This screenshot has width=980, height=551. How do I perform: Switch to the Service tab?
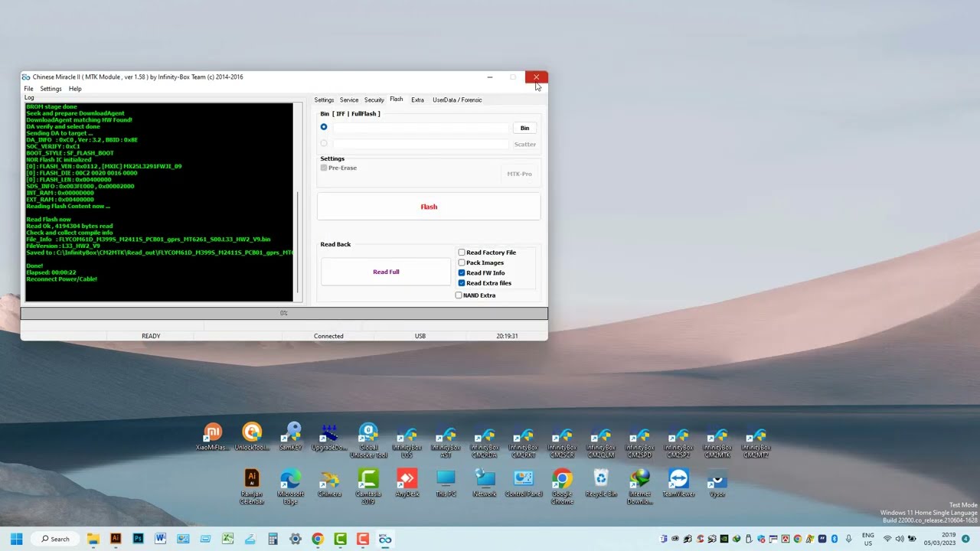(349, 99)
